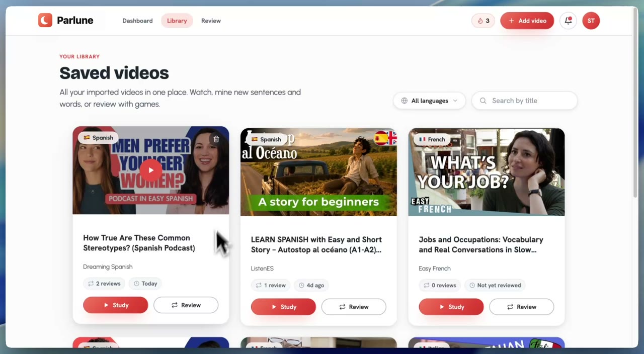Open the What's Your Job thumbnail
644x354 pixels.
[x=486, y=172]
